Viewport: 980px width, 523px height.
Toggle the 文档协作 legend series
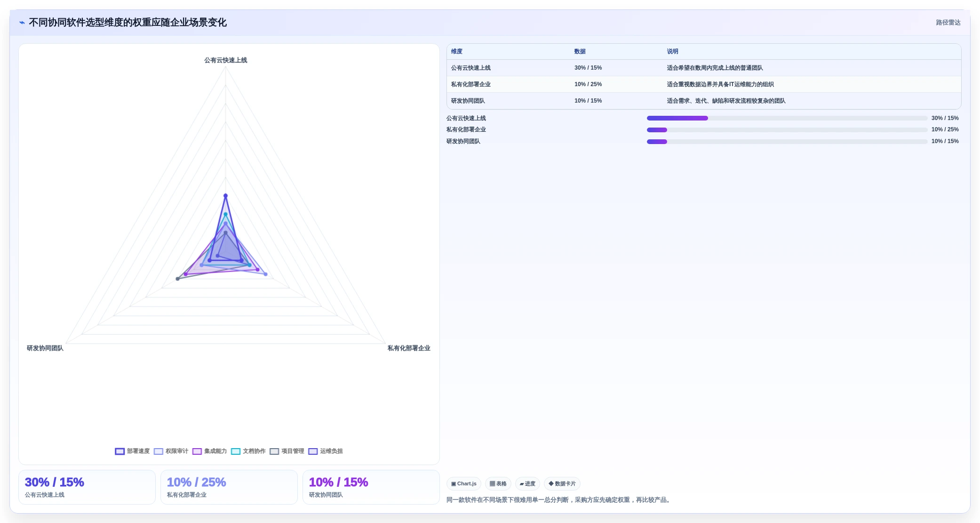pos(248,451)
